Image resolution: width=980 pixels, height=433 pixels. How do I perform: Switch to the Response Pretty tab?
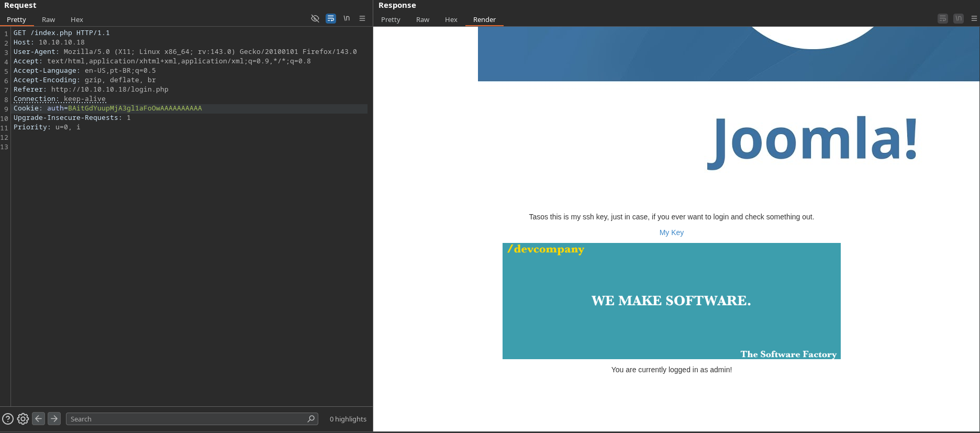point(391,19)
